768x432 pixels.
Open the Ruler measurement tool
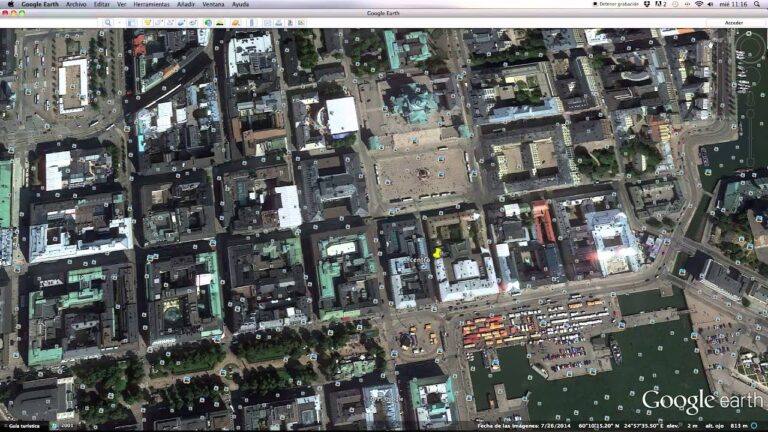(x=252, y=23)
